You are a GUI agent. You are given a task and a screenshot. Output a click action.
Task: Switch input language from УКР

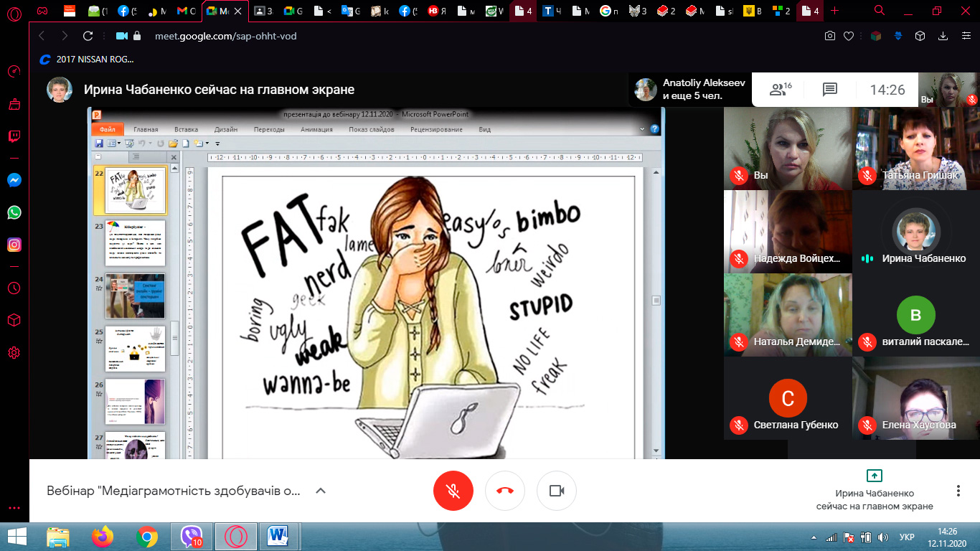point(907,537)
